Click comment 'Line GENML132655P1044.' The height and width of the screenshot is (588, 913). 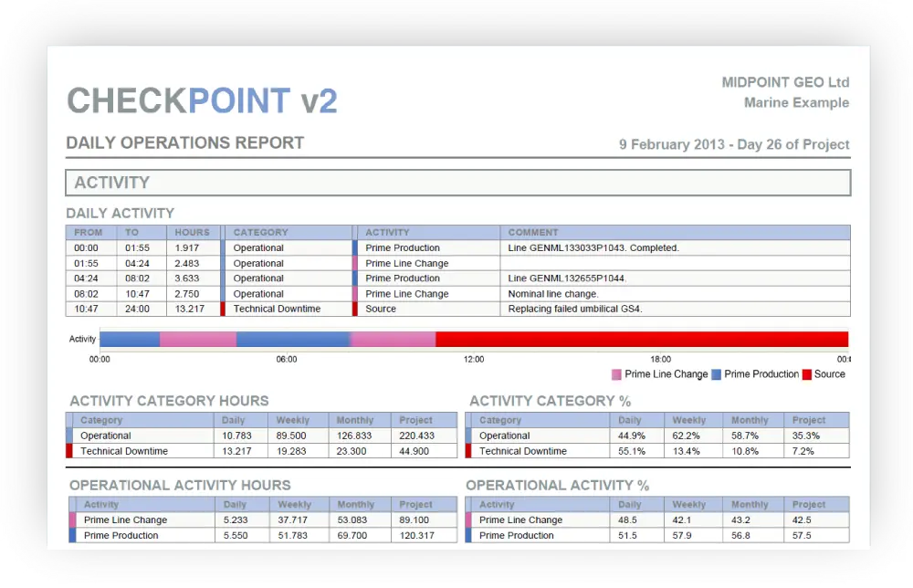pos(567,278)
